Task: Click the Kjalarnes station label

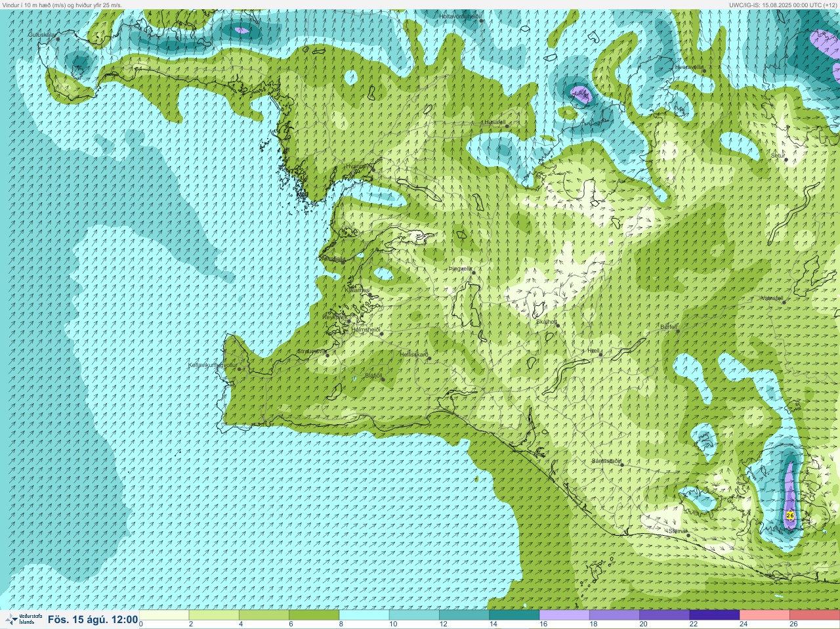Action: (358, 290)
